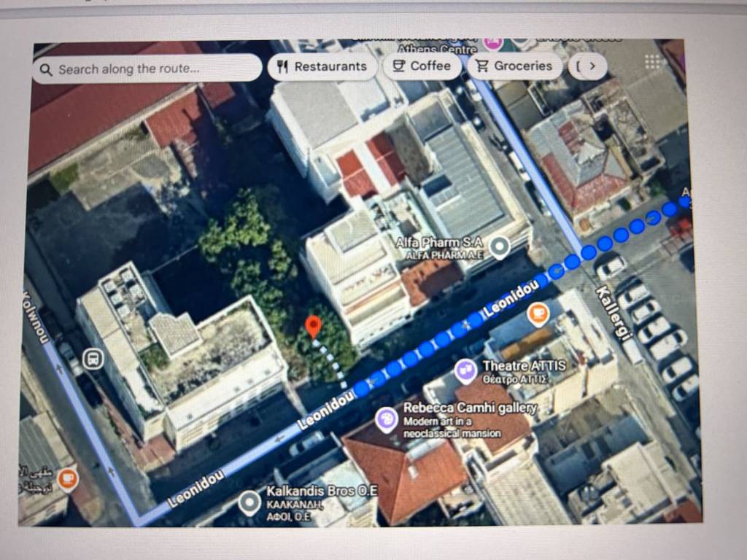Click the Restaurants filter chip

pos(322,66)
